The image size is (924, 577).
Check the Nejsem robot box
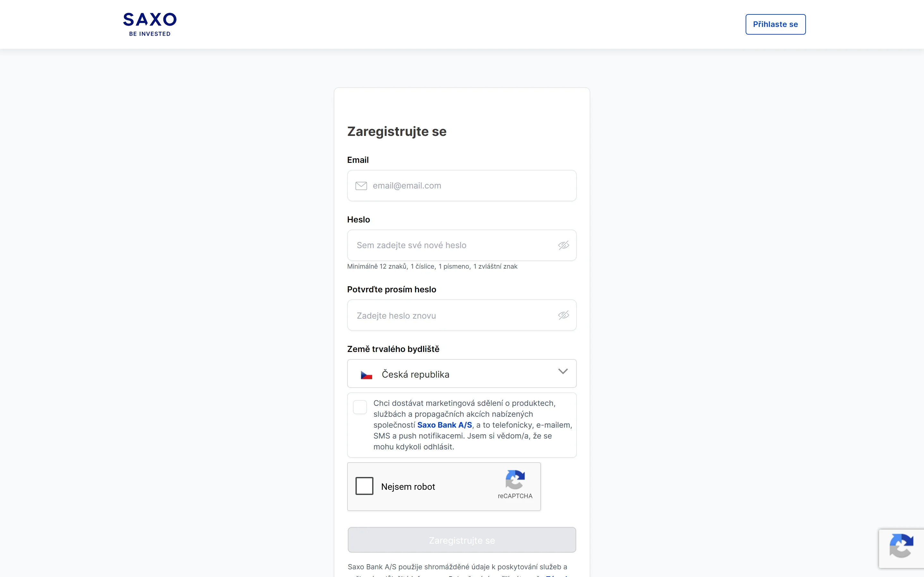[364, 486]
